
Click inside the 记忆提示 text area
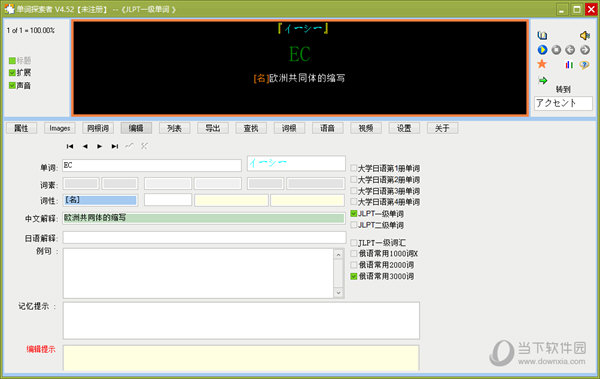(x=241, y=320)
